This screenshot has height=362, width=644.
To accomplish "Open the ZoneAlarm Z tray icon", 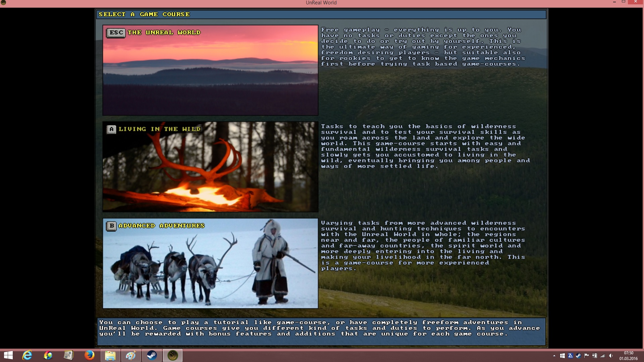I will click(x=571, y=356).
